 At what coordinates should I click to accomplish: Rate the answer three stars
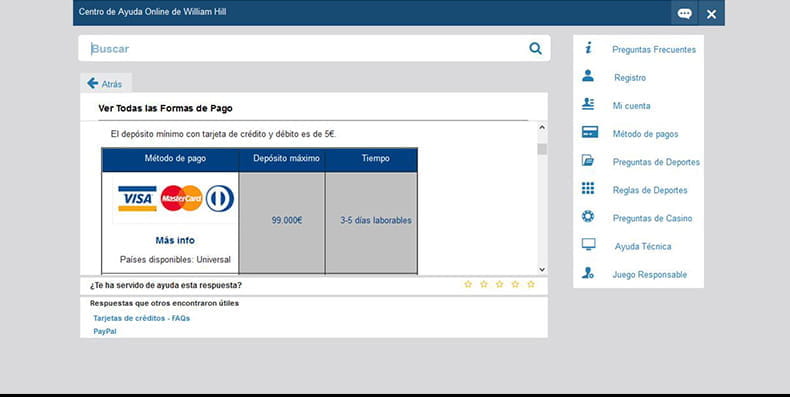(x=499, y=284)
